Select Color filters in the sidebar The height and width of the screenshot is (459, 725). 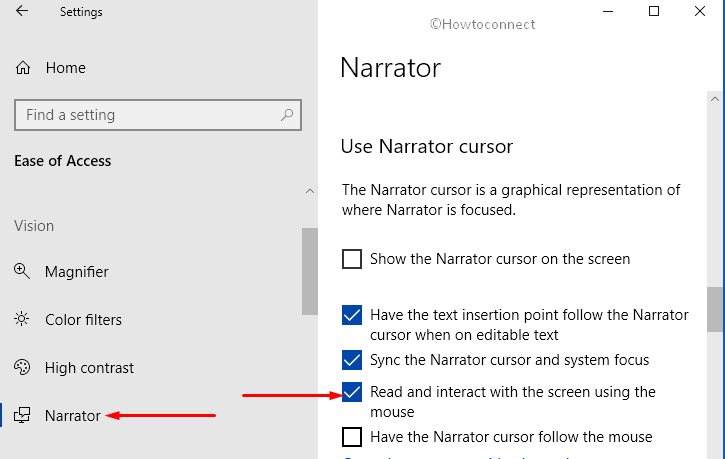[x=83, y=319]
